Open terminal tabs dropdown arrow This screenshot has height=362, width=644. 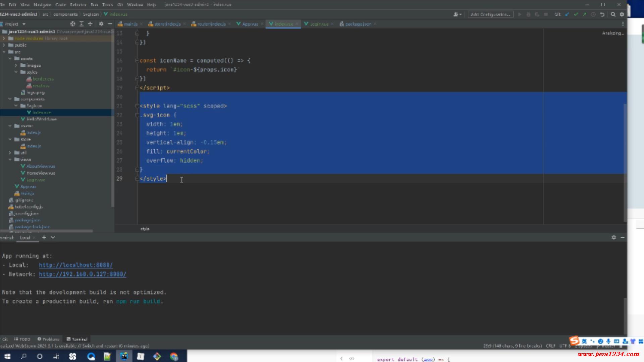[x=53, y=237]
